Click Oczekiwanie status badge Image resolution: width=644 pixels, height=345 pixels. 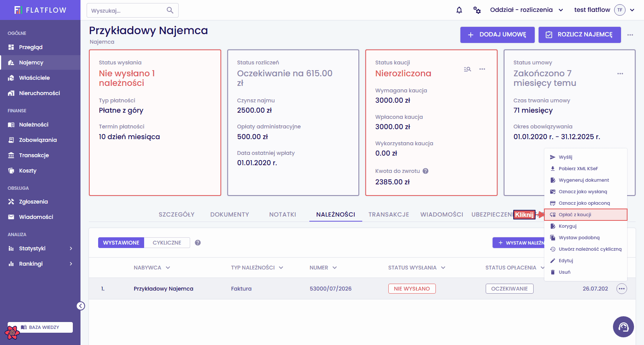click(509, 289)
